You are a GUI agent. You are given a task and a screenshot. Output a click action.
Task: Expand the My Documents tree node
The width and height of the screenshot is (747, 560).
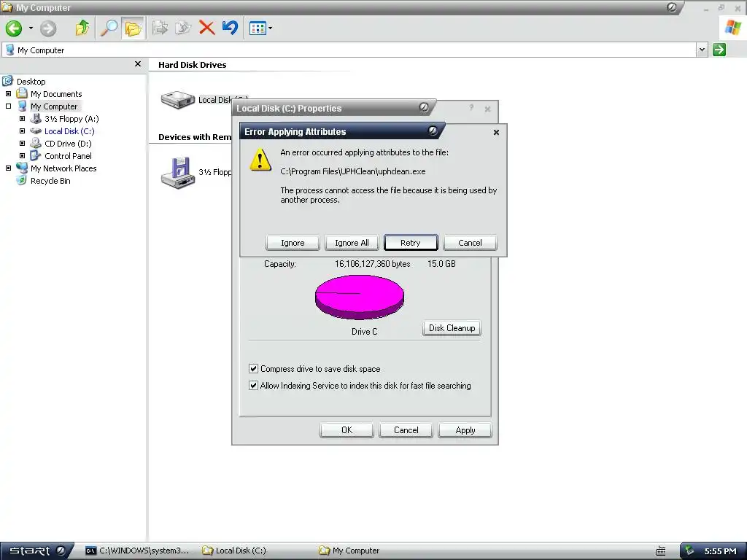tap(8, 94)
